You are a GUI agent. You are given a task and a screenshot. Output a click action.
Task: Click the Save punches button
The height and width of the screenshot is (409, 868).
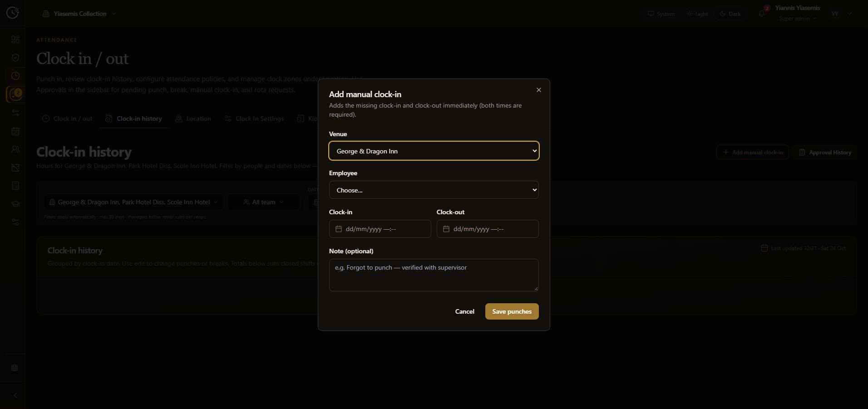pyautogui.click(x=512, y=311)
